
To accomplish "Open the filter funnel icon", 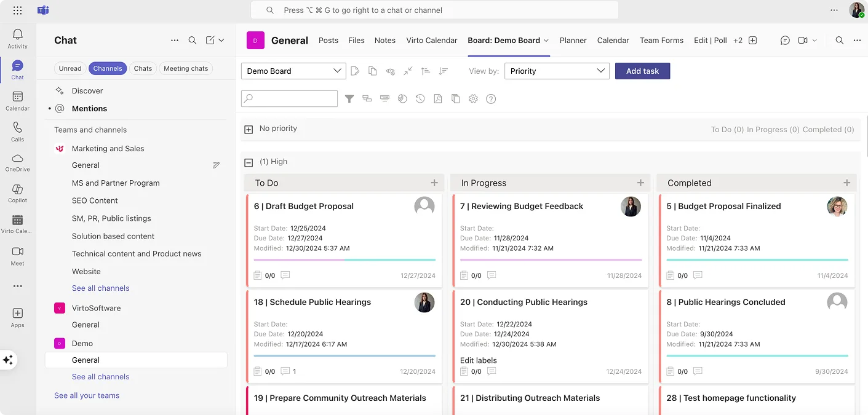I will point(349,98).
